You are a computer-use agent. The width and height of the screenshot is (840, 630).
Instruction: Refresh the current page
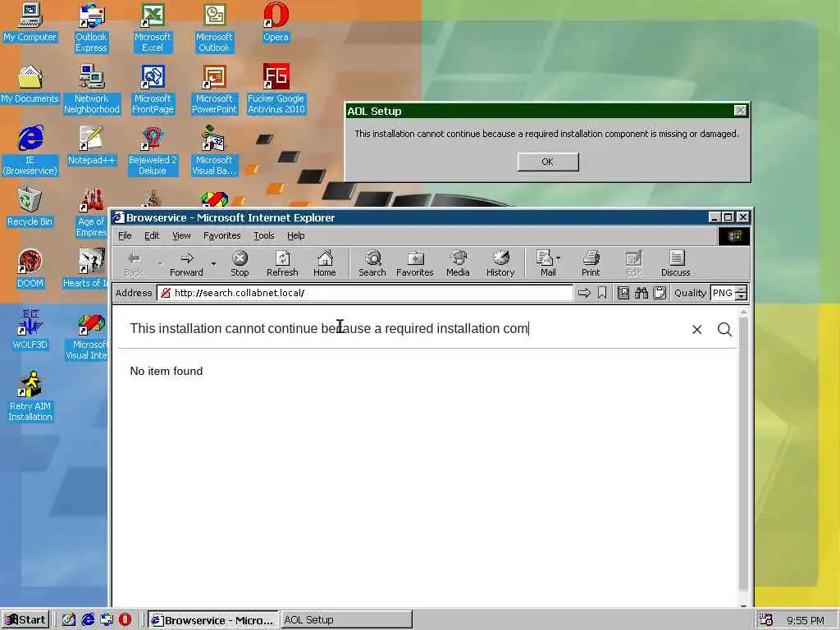click(282, 263)
